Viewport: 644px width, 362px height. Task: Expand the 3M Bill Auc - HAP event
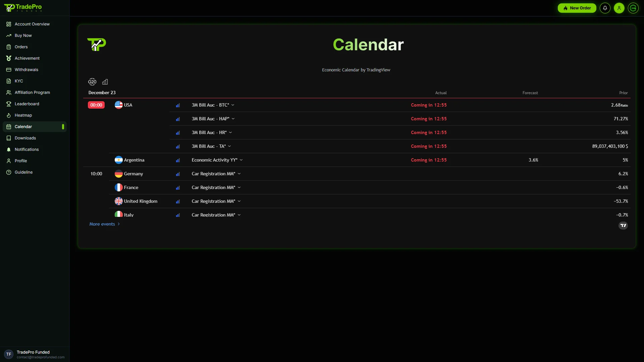[213, 119]
